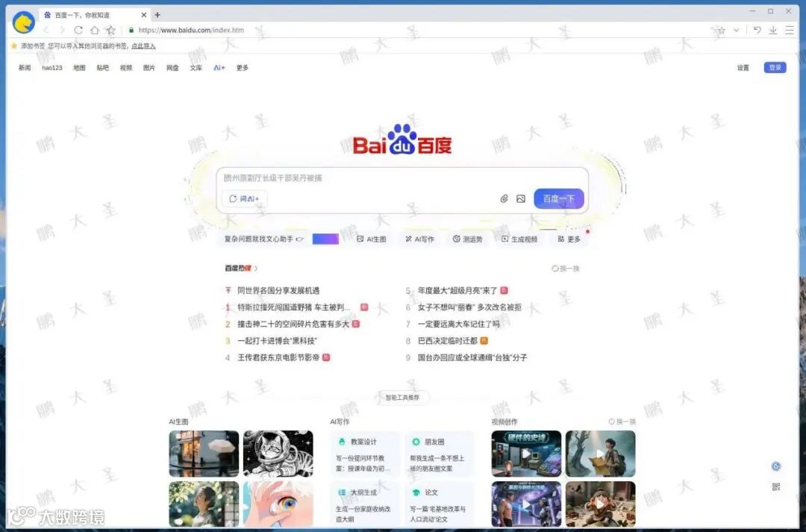This screenshot has height=532, width=806.
Task: Click the AI+ navigation item
Action: pyautogui.click(x=219, y=68)
